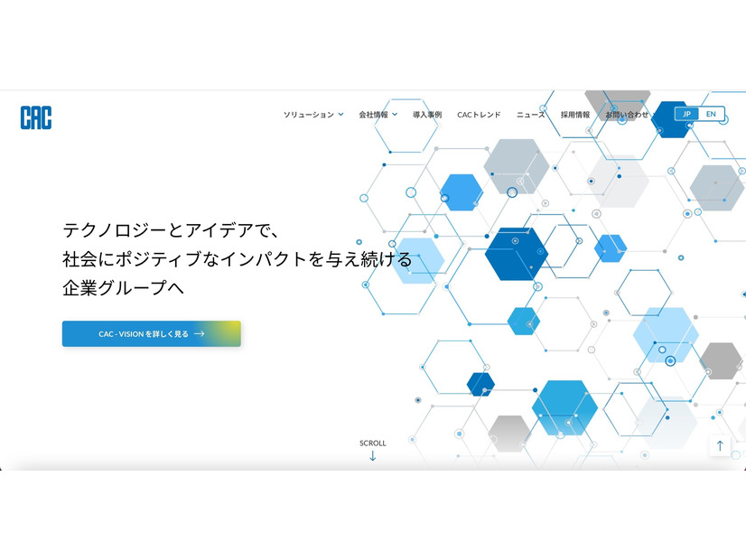Switch language to EN
The height and width of the screenshot is (560, 746).
click(711, 114)
